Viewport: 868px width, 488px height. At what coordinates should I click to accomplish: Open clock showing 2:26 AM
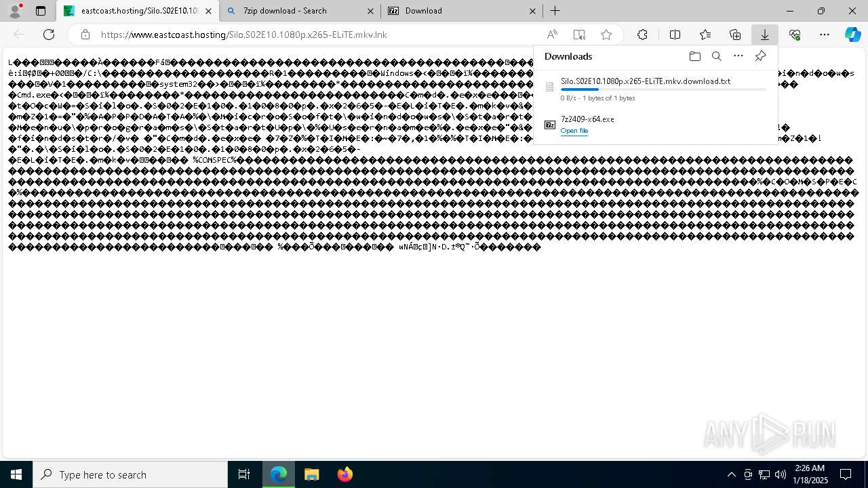[x=810, y=474]
